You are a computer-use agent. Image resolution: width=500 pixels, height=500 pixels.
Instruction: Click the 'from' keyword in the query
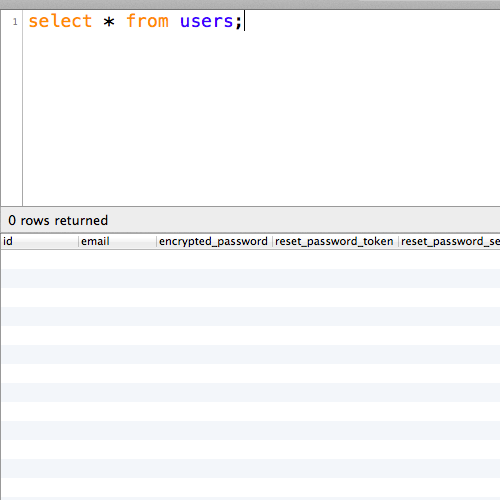[147, 21]
